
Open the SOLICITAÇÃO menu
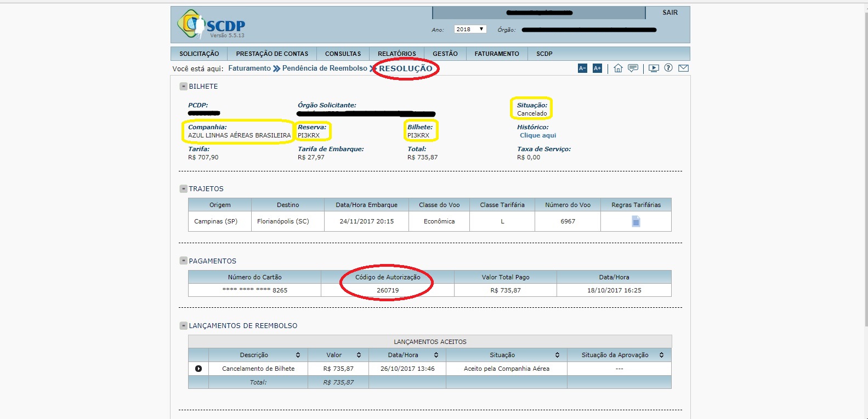(199, 54)
